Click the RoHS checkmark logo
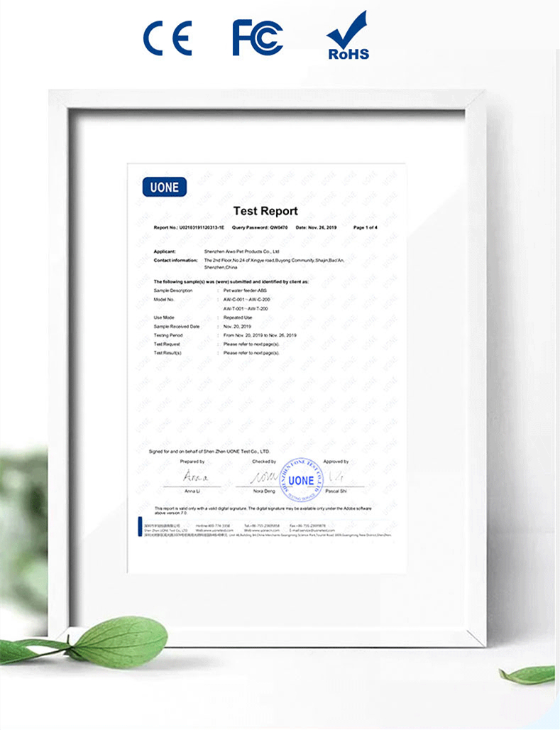 click(x=347, y=36)
